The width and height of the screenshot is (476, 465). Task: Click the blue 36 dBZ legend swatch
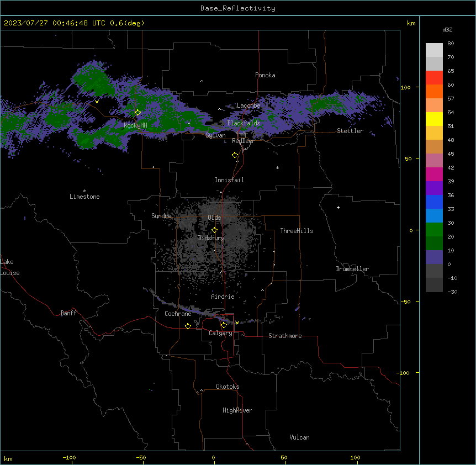pyautogui.click(x=434, y=202)
